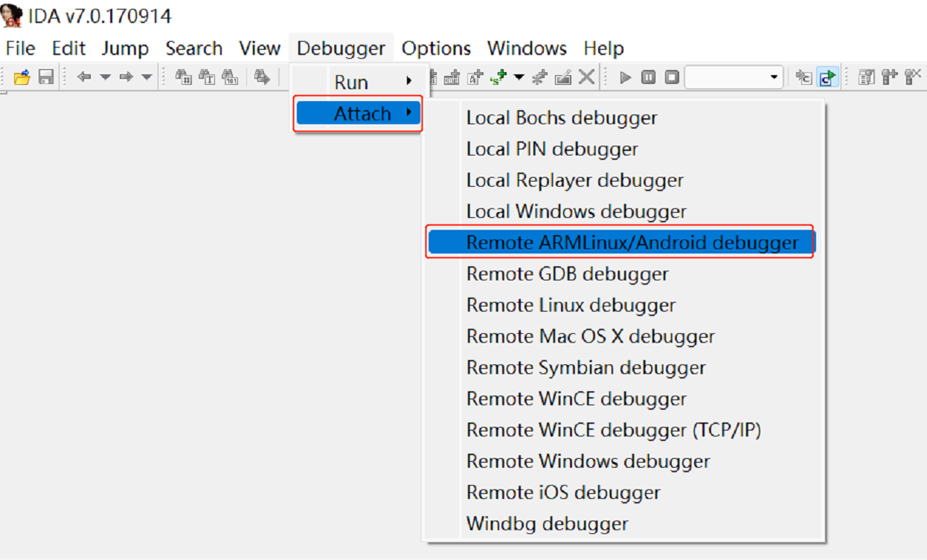The image size is (927, 560).
Task: Jump back with the left arrow icon
Action: pos(84,77)
